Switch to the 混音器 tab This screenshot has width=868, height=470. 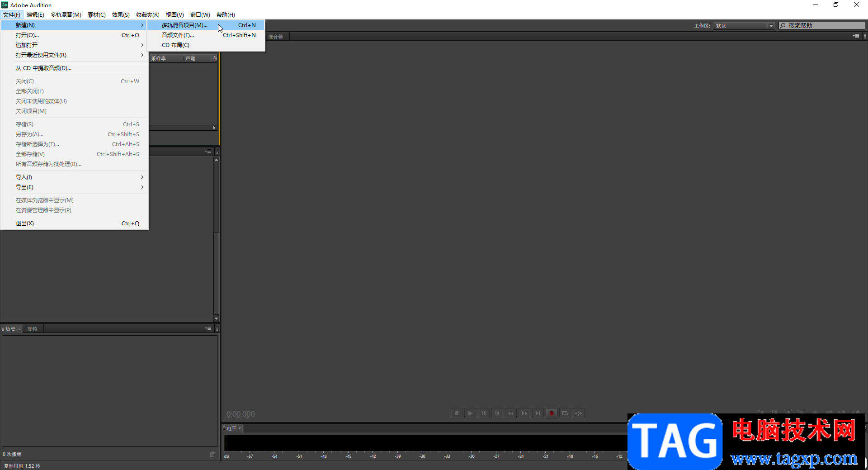(x=275, y=37)
